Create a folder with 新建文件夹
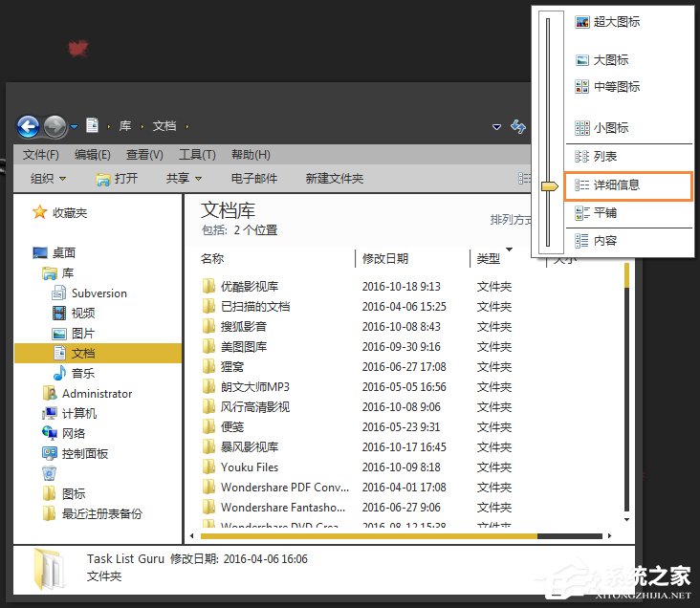Screen dimensions: 700x608 click(335, 179)
